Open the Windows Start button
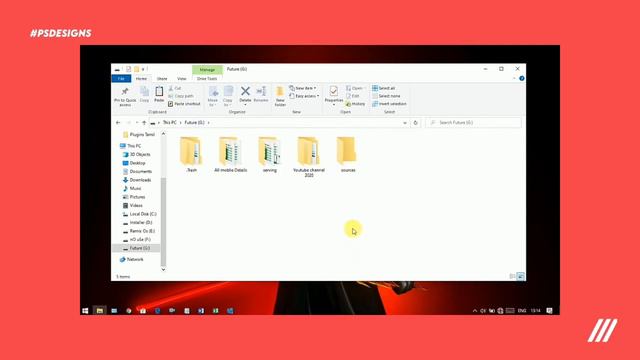 [85, 311]
